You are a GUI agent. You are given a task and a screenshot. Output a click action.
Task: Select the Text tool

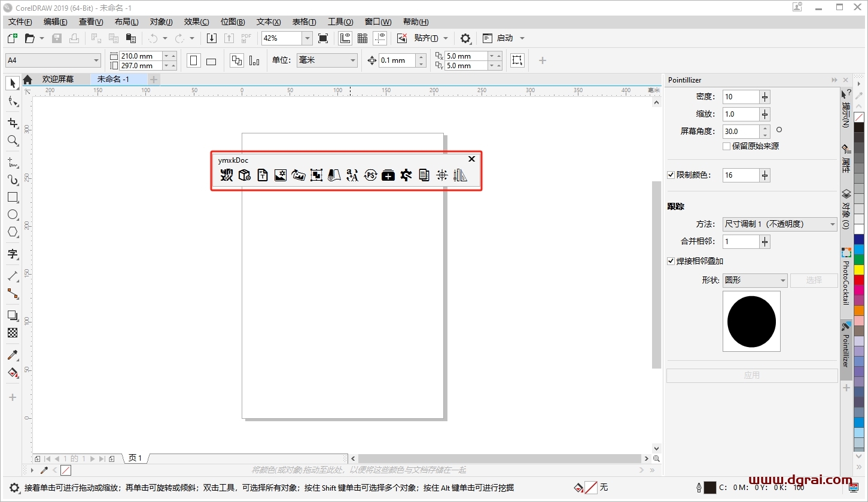[13, 254]
